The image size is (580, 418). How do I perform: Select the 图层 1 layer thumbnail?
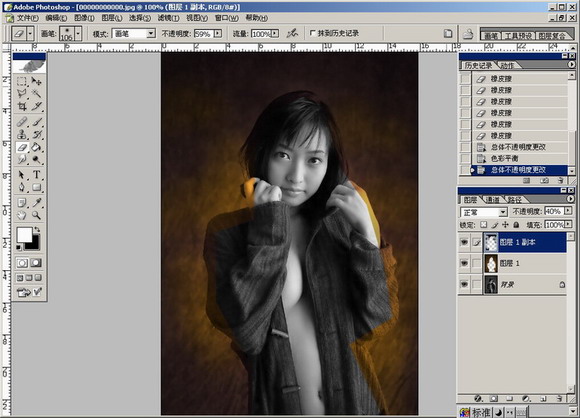[491, 263]
